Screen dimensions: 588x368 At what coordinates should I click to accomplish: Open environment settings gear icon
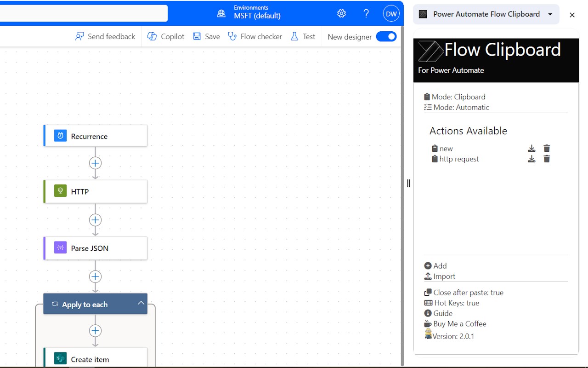[341, 13]
